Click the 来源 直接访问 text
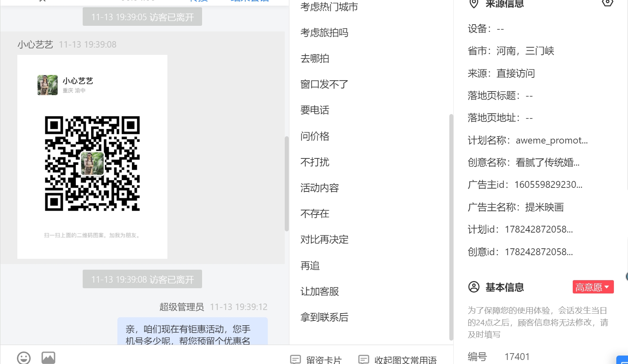 pos(515,73)
